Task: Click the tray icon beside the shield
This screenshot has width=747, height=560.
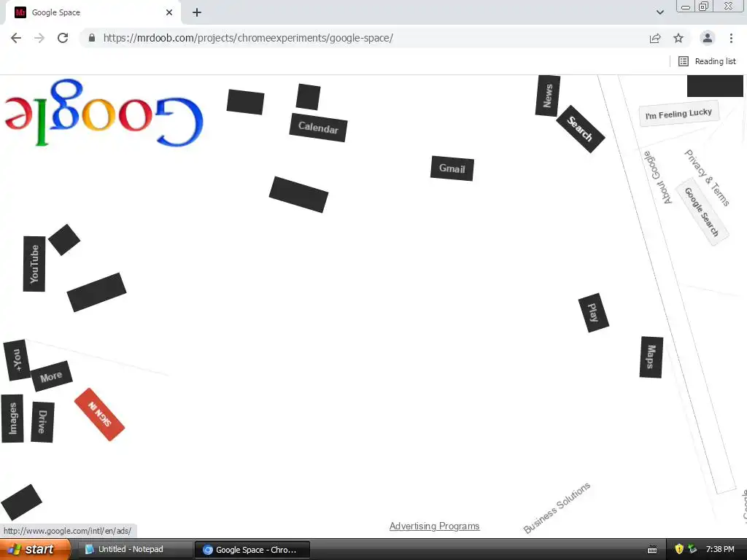Action: pyautogui.click(x=693, y=550)
